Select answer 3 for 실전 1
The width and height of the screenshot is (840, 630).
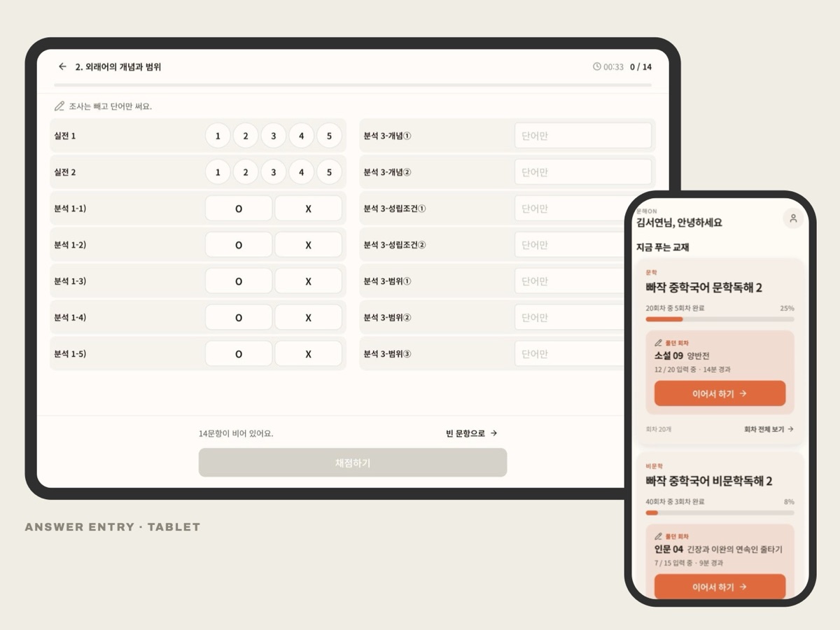tap(274, 136)
